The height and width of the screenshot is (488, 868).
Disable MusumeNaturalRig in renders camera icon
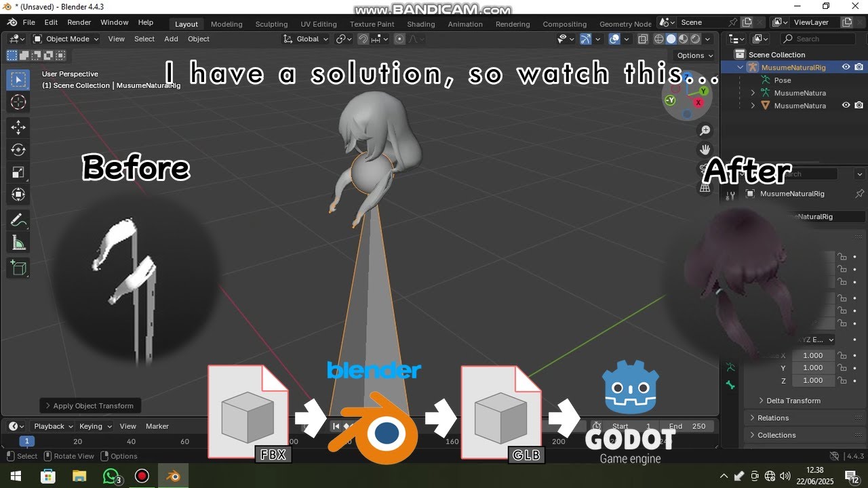[x=859, y=67]
